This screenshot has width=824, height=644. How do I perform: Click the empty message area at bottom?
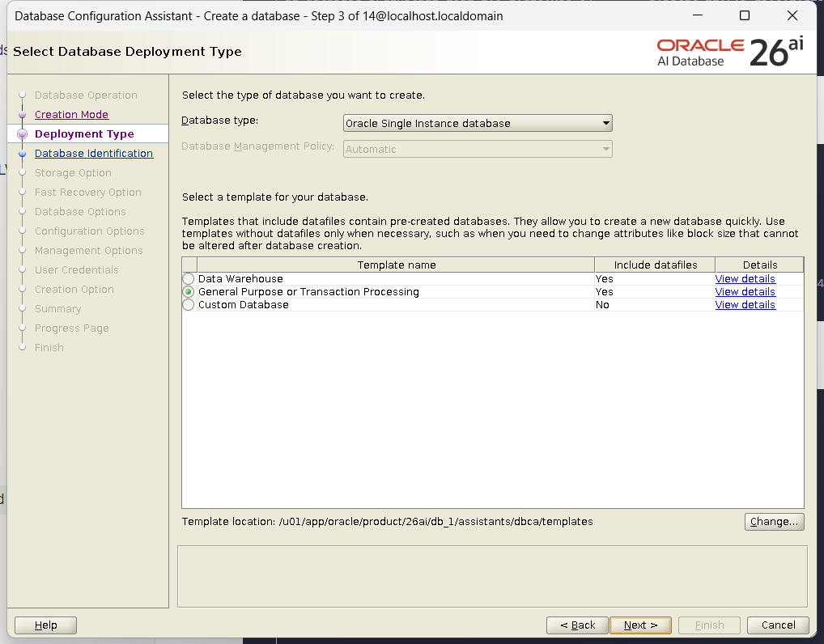[x=492, y=576]
